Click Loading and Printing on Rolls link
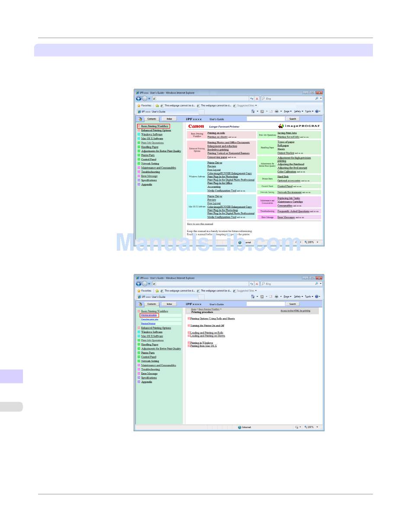 [x=207, y=332]
